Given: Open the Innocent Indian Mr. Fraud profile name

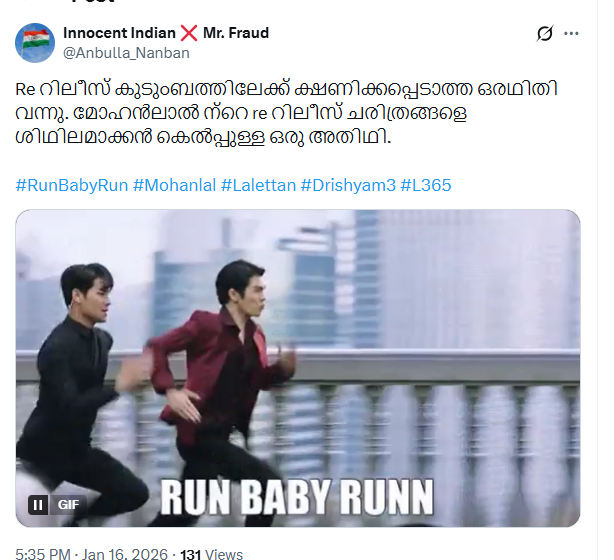Looking at the screenshot, I should (x=166, y=33).
